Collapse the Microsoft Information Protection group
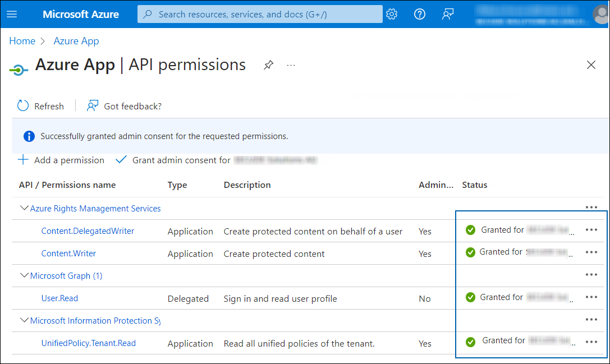The image size is (610, 364). pos(25,320)
